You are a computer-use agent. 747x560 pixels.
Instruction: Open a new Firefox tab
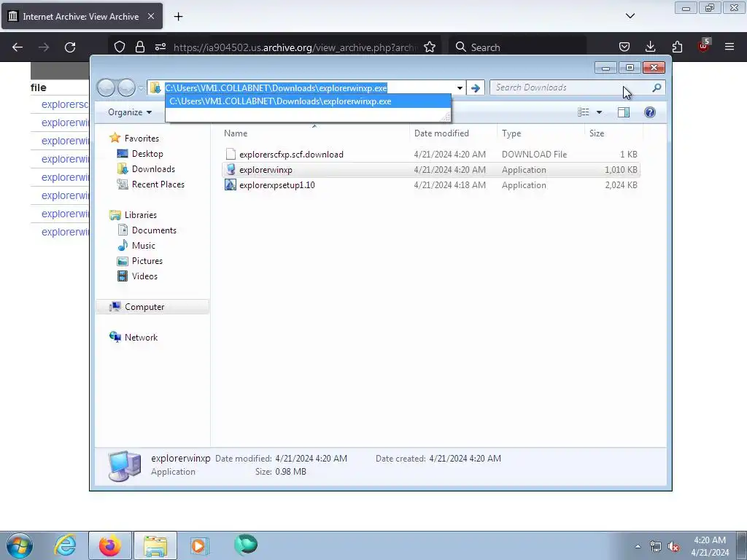point(178,17)
